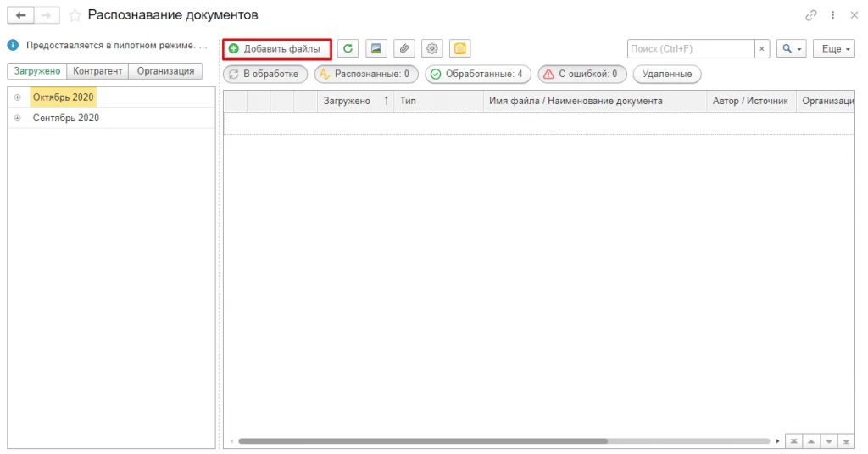
Task: Add page to favorites with star icon
Action: tap(75, 15)
